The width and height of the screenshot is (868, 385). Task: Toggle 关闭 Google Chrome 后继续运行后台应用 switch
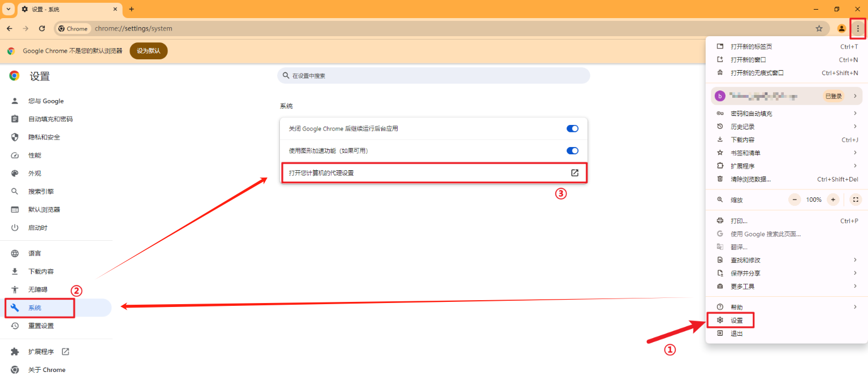572,129
